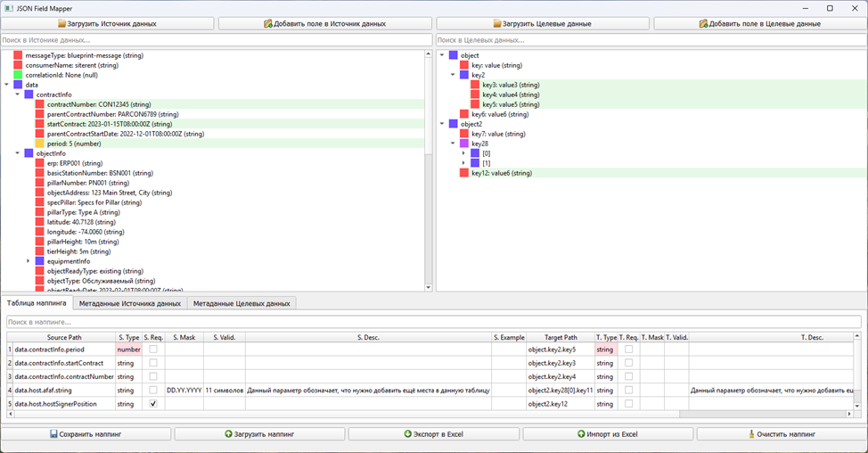The image size is (868, 453).
Task: Click the source tree vertical scrollbar
Action: tap(428, 170)
